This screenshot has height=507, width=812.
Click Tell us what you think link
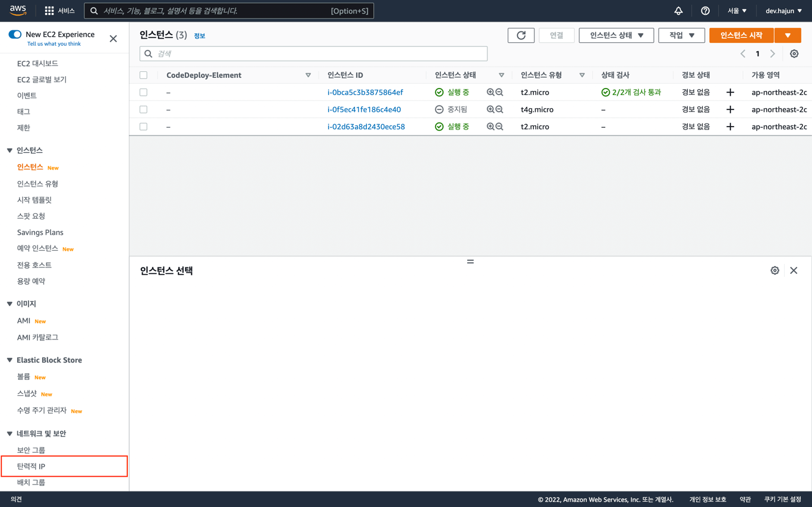tap(54, 44)
